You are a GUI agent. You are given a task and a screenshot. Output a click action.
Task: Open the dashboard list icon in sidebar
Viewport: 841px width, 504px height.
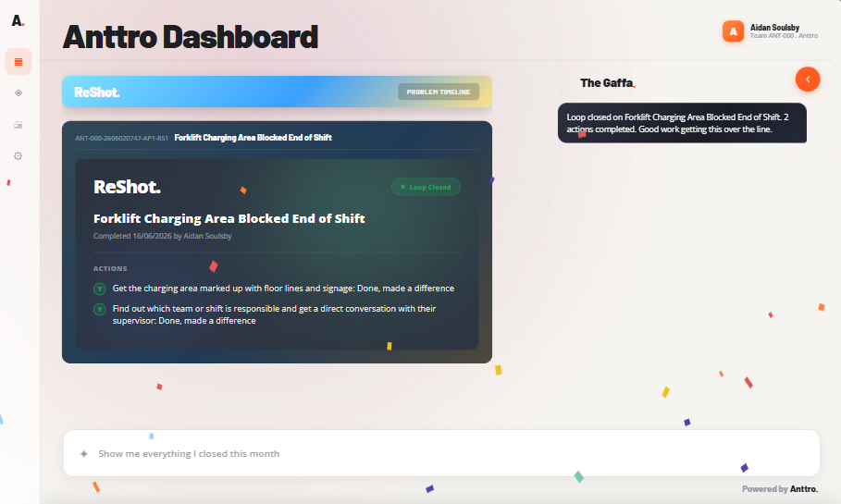[x=19, y=62]
